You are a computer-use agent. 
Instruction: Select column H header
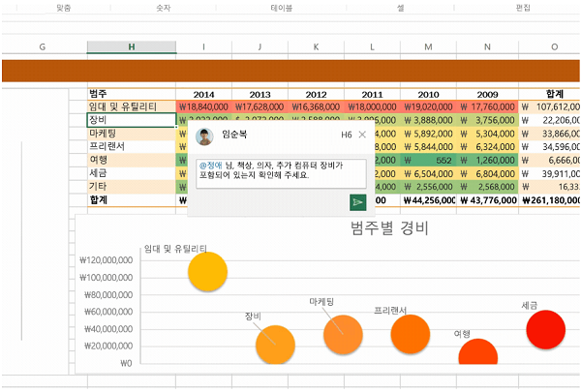click(x=132, y=46)
